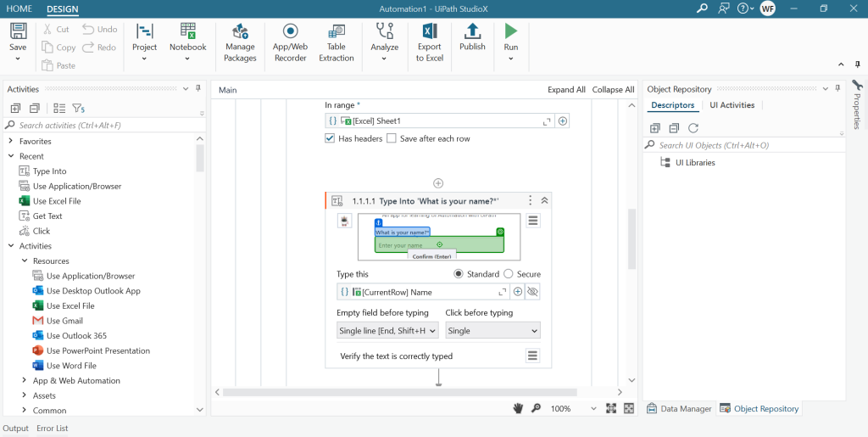Image resolution: width=868 pixels, height=437 pixels.
Task: Open the Error List tab
Action: (x=52, y=429)
